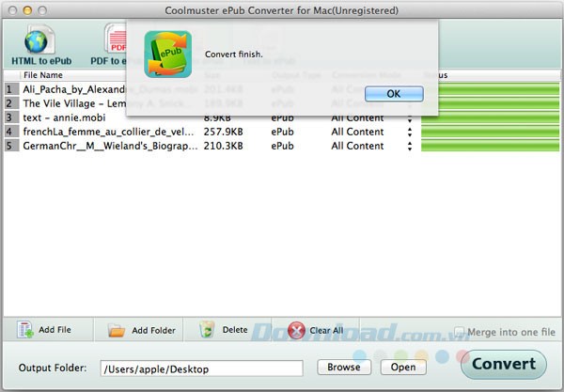Click the status progress bar for GermanChr row
The height and width of the screenshot is (392, 564).
pos(490,146)
